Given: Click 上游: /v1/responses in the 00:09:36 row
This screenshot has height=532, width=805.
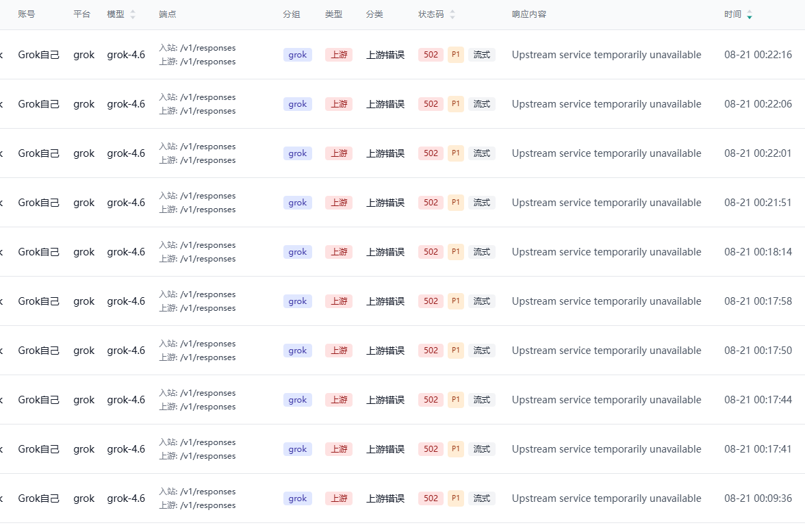Looking at the screenshot, I should [x=197, y=505].
